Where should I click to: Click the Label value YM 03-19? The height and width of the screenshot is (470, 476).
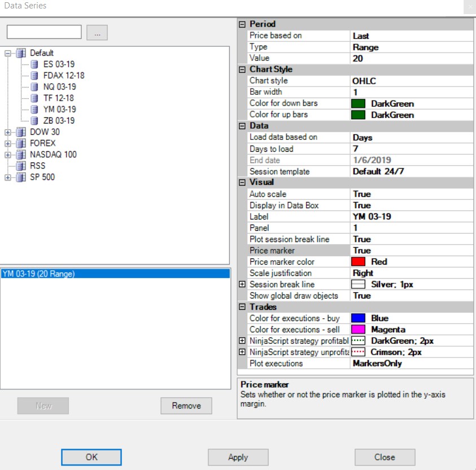[x=411, y=217]
